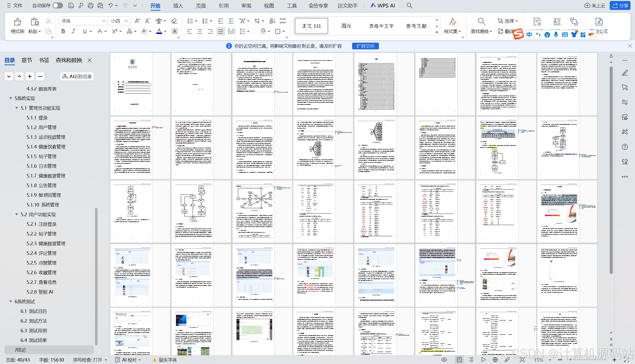Image resolution: width=635 pixels, height=364 pixels.
Task: Click the 未上云 cloud status button
Action: 595,5
